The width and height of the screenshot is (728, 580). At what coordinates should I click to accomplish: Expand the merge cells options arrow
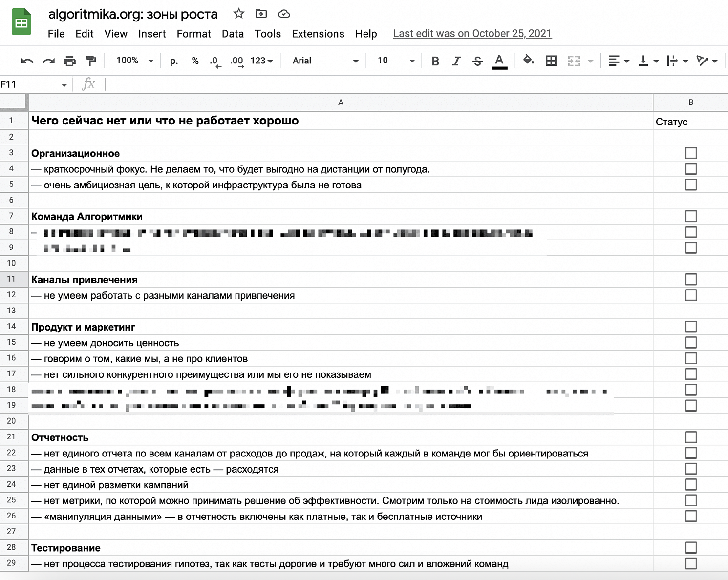(x=591, y=61)
